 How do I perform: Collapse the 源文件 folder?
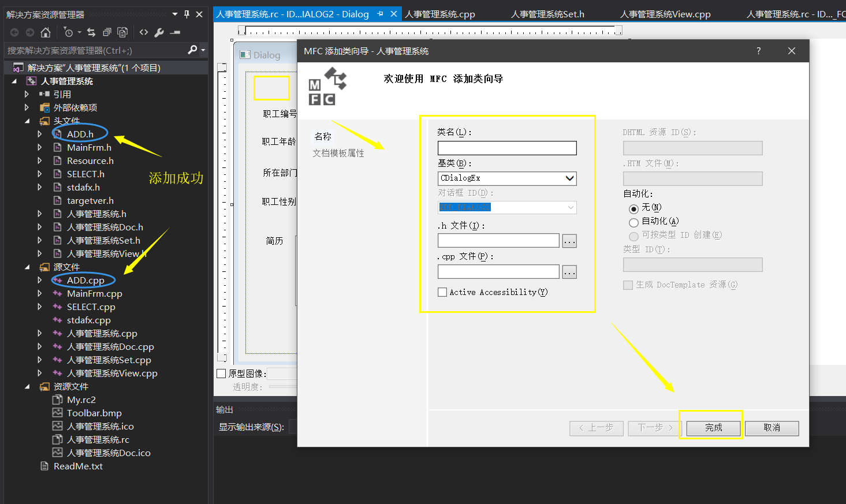tap(27, 267)
